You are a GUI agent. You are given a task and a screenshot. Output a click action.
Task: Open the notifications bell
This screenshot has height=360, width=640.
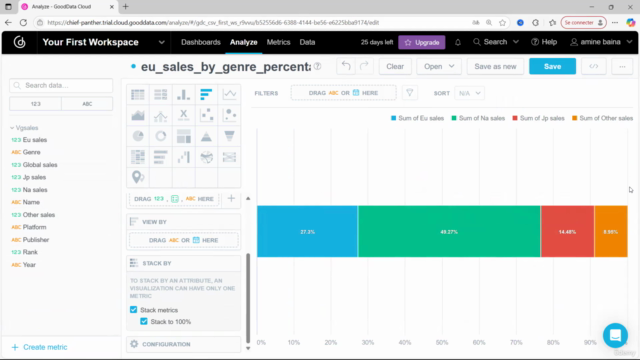[x=458, y=42]
